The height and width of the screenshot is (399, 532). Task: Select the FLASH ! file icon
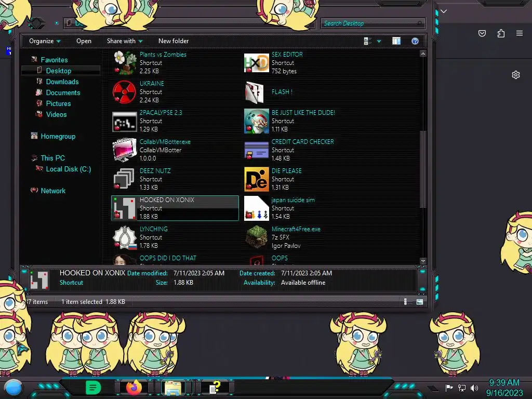click(255, 92)
